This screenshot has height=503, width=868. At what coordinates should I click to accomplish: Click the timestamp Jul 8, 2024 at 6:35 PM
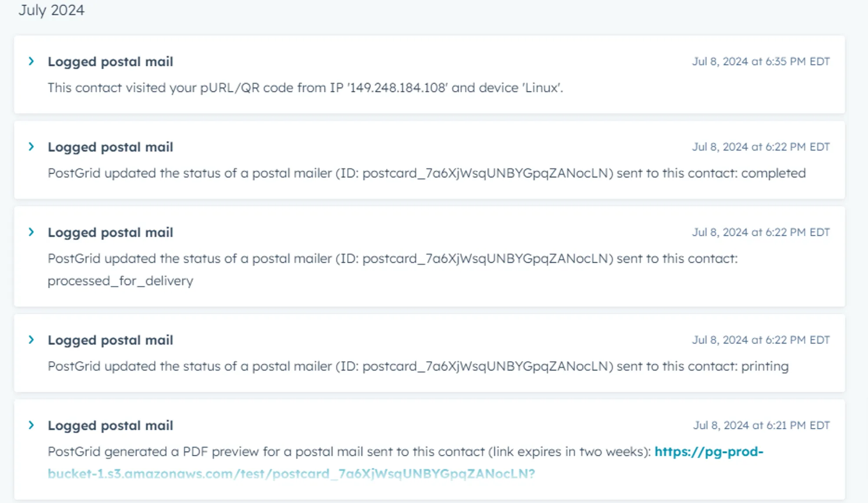[761, 61]
